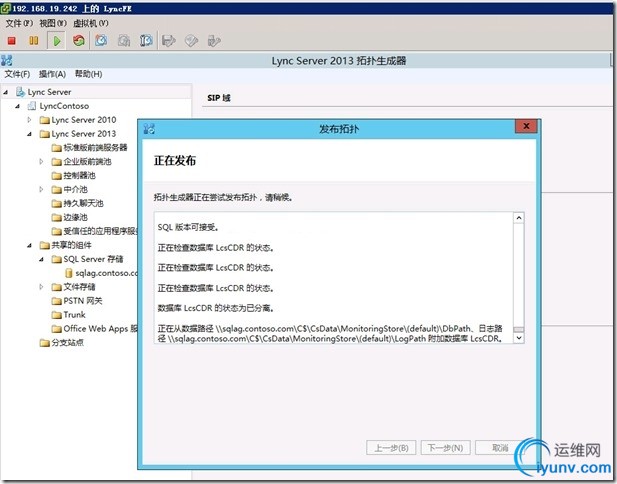Click the Topology Builder app icon
The image size is (617, 484).
pyautogui.click(x=7, y=60)
